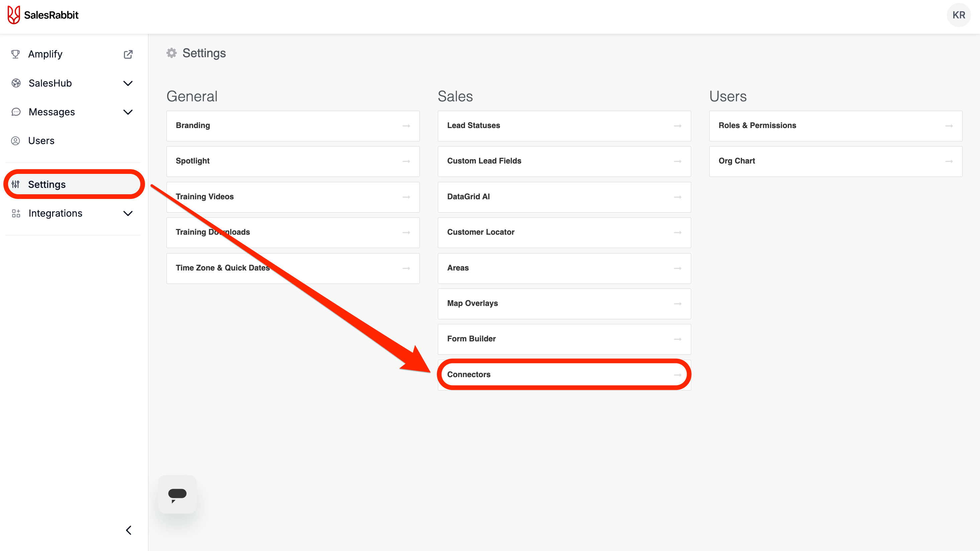The image size is (980, 551).
Task: Click the Amplify trophy icon
Action: click(x=16, y=54)
